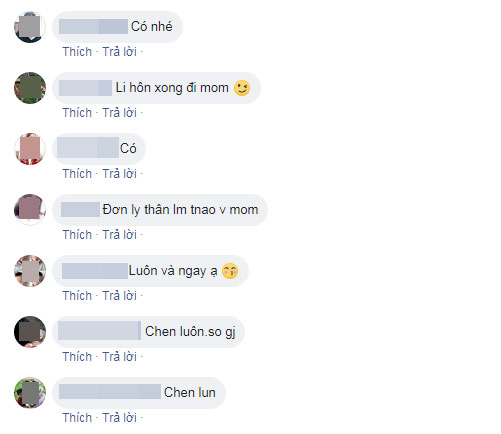Click avatar beside the "Có nhé" comment

30,27
